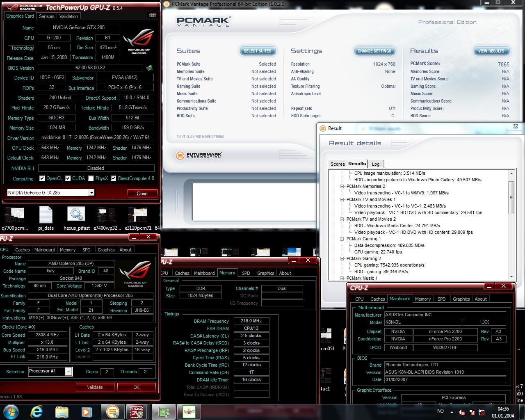The height and width of the screenshot is (420, 525).
Task: Click SELECT SUITES in PCMark Vantage
Action: coord(258,51)
